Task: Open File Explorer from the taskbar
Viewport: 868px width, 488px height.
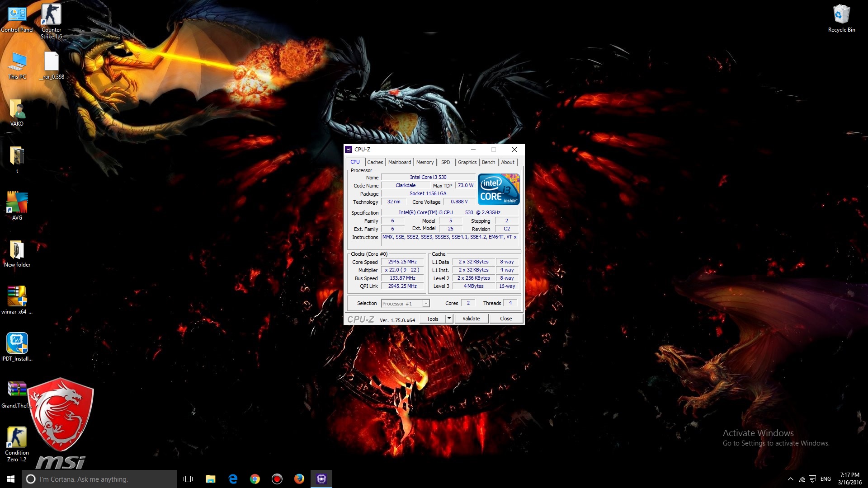Action: (x=211, y=479)
